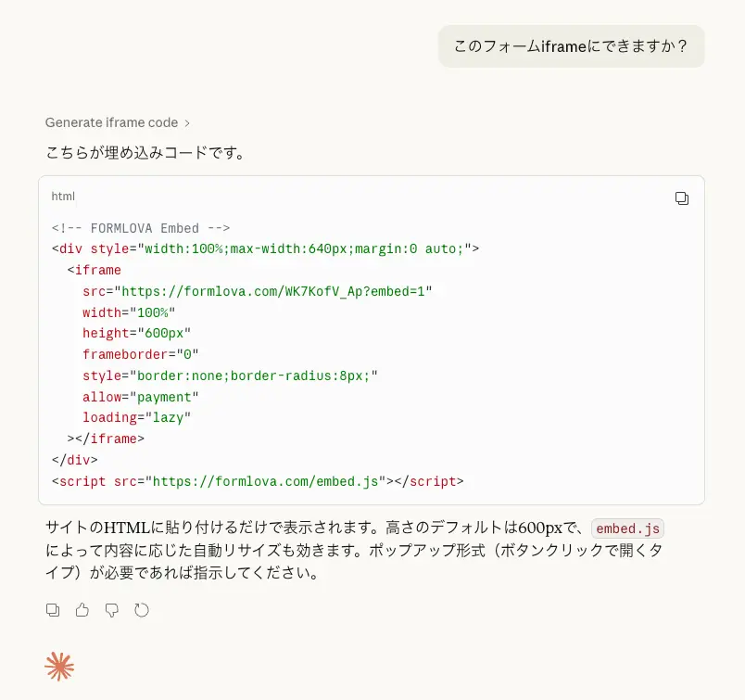
Task: Click the regenerate circular arrow icon
Action: [142, 609]
